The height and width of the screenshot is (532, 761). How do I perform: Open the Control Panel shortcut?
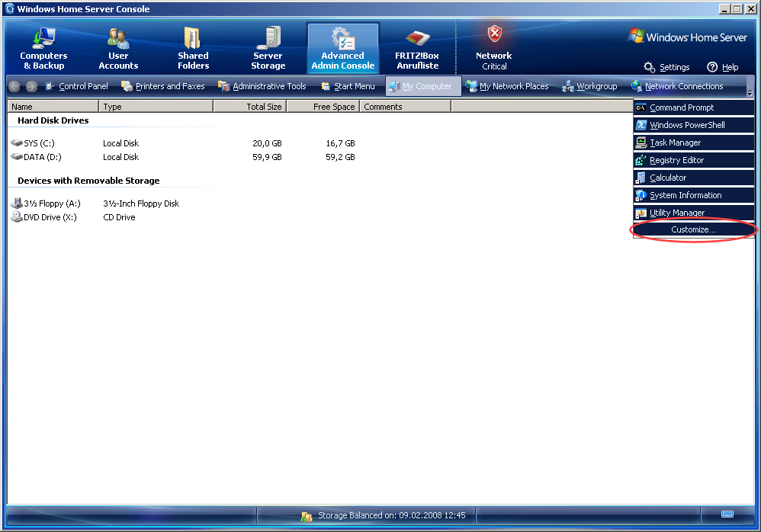[76, 86]
